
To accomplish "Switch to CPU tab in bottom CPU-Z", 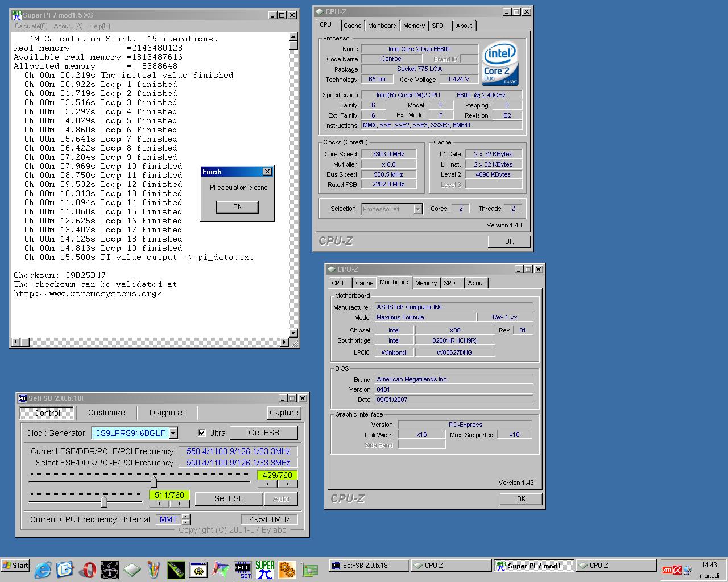I will point(338,283).
